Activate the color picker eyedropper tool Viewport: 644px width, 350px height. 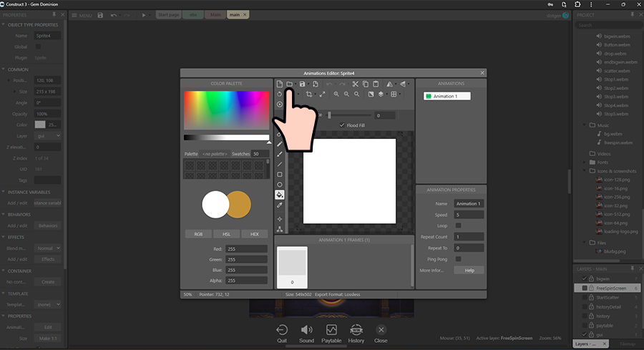[280, 205]
